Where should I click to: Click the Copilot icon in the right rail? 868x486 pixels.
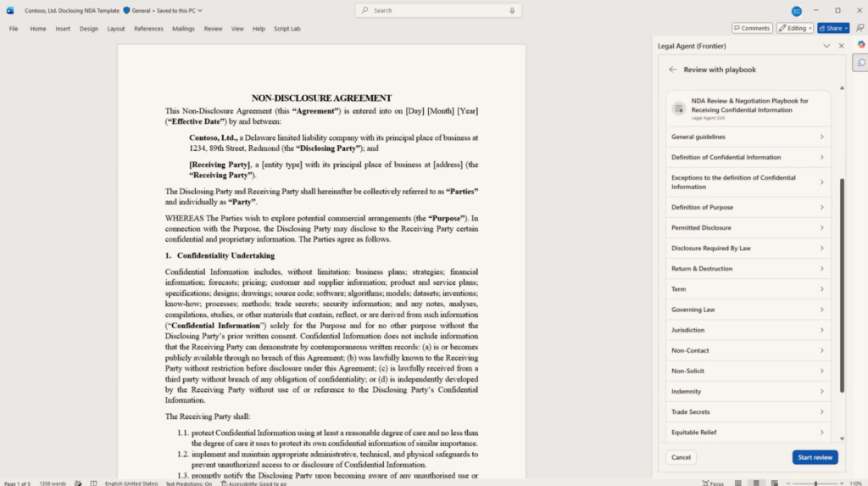(861, 44)
